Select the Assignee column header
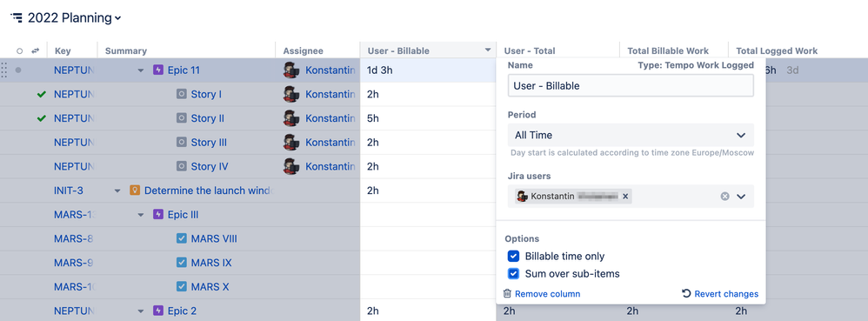This screenshot has height=321, width=868. (303, 51)
